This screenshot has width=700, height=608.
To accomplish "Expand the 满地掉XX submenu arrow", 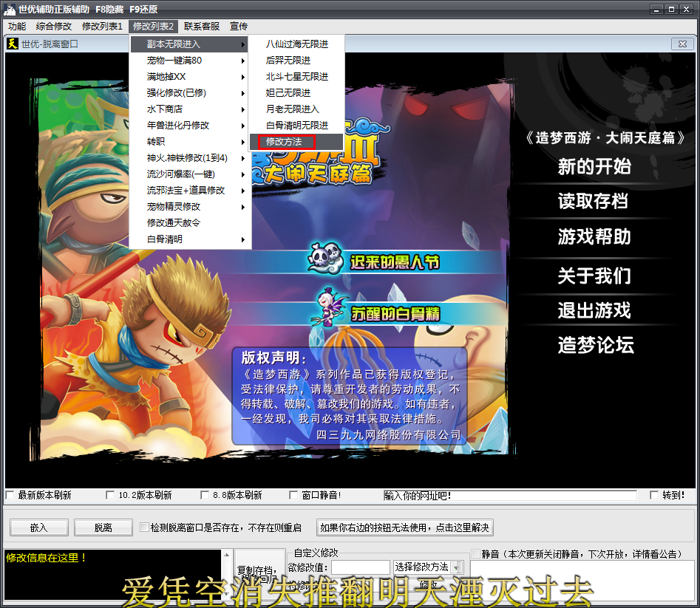I will (243, 77).
